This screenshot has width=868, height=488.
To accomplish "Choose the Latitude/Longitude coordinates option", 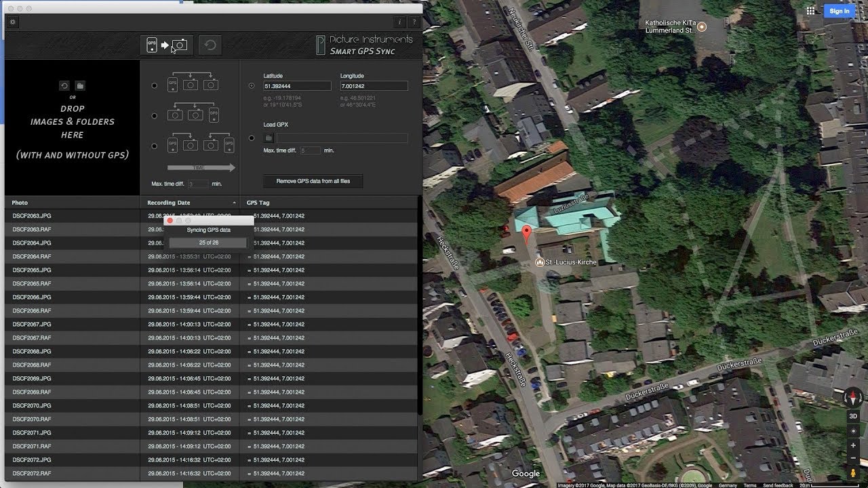I will click(x=252, y=86).
